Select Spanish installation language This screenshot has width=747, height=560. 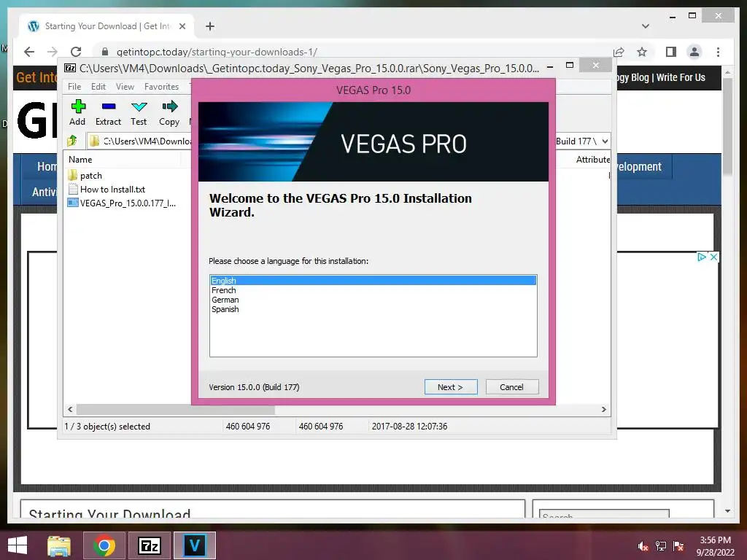[373, 309]
